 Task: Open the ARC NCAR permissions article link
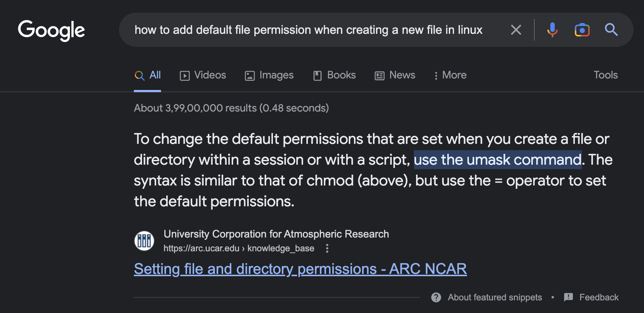(x=300, y=268)
